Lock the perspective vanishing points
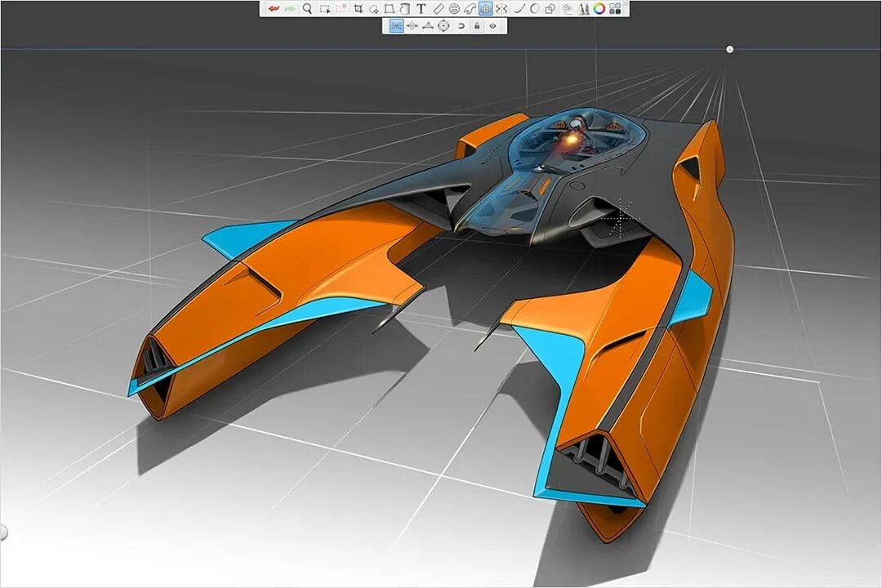 pyautogui.click(x=477, y=26)
